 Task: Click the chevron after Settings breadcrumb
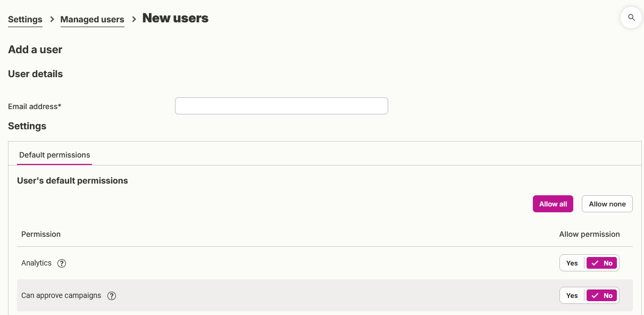pos(52,19)
